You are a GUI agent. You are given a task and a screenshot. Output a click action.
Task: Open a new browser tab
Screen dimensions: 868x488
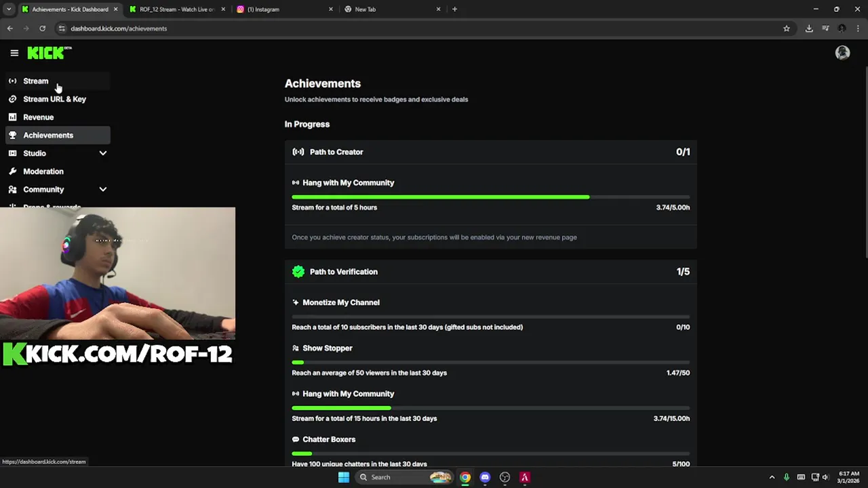point(454,9)
